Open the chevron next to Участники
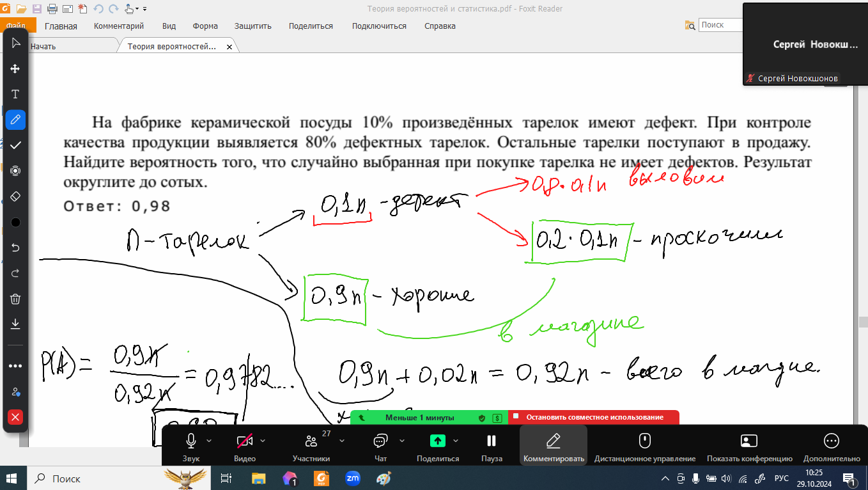This screenshot has height=490, width=868. click(x=341, y=441)
